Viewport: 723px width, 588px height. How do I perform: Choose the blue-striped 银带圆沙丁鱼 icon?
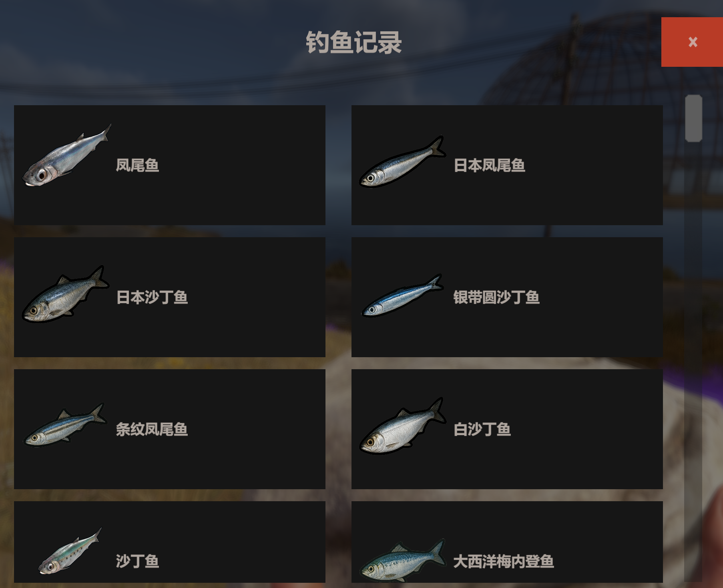[402, 295]
